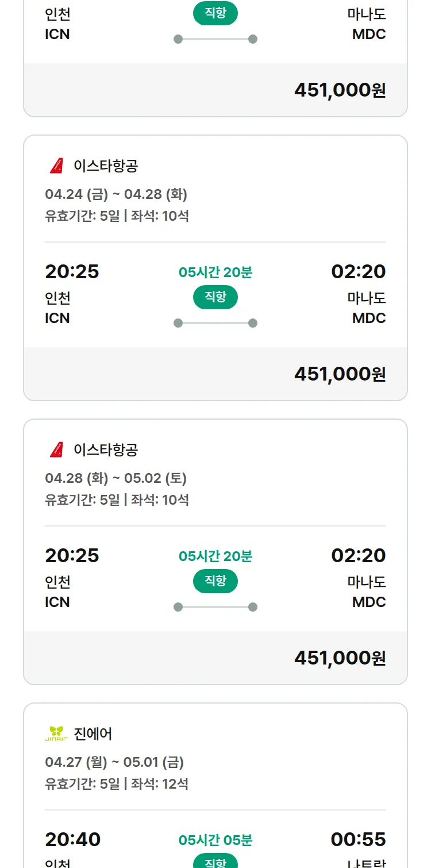
Task: Click the route line under 04.24 flight's 직항 badge
Action: pyautogui.click(x=215, y=323)
